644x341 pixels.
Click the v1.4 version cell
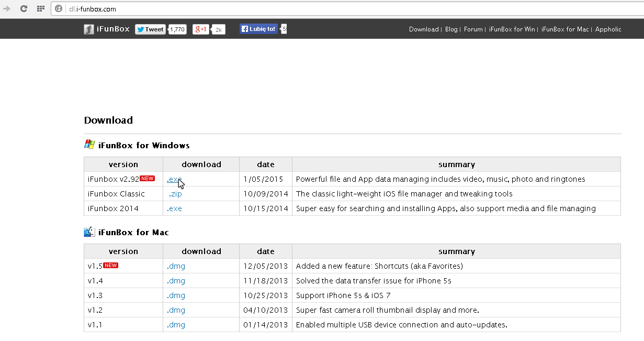coord(123,281)
